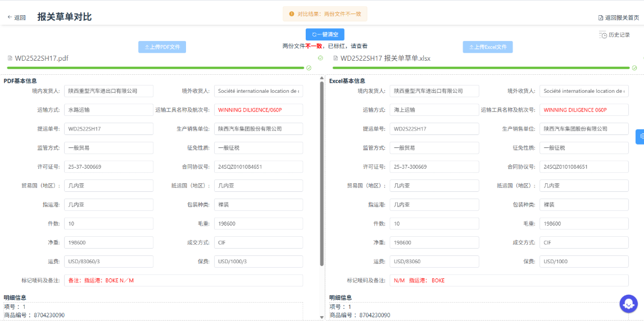Click the PDF 境外收货人 field
Screen dimensions: 644x324
258,91
